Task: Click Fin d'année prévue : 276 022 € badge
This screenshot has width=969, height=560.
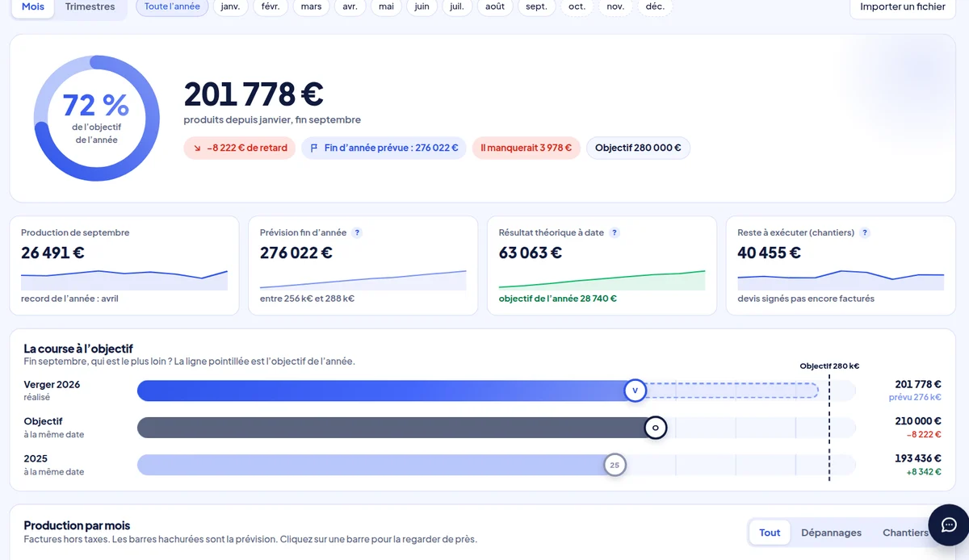Action: coord(384,148)
